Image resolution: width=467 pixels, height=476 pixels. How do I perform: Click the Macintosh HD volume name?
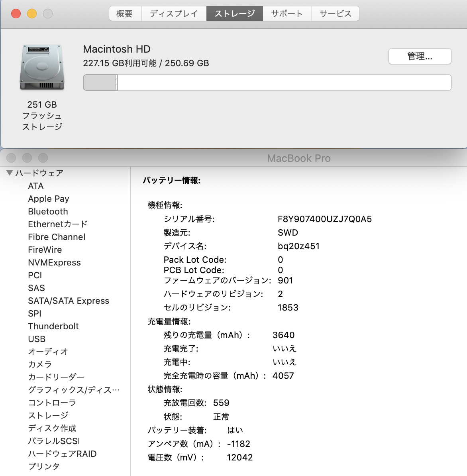(x=116, y=49)
